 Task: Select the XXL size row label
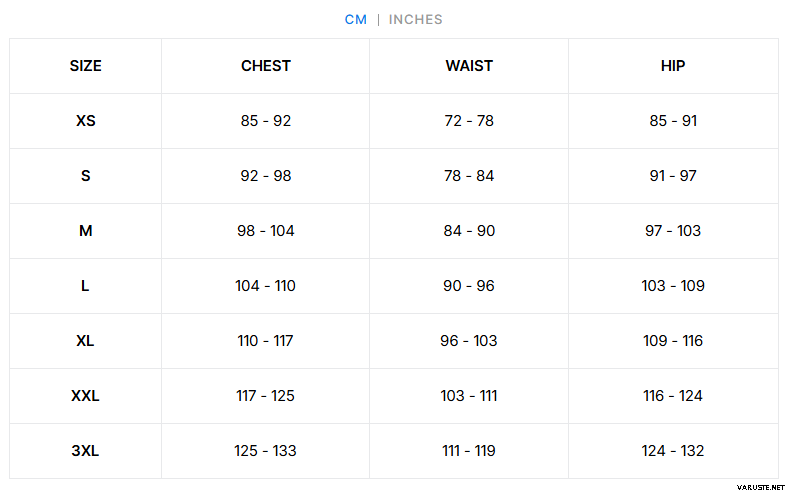pos(85,396)
